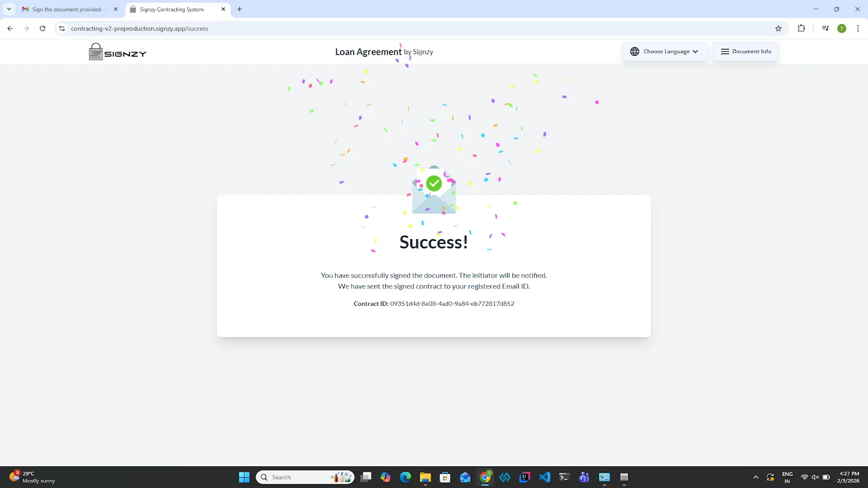Open the Chrome three-dot menu
The image size is (868, 488).
(x=858, y=29)
